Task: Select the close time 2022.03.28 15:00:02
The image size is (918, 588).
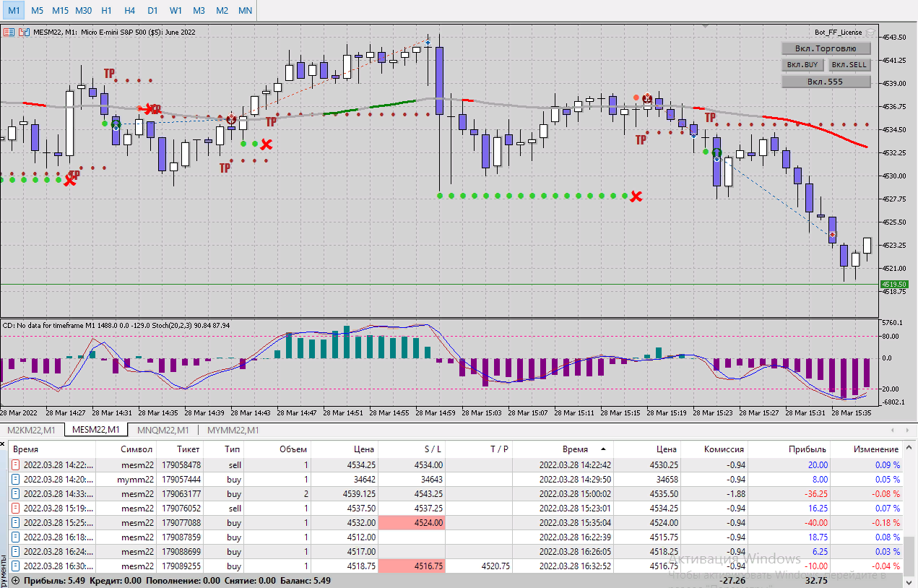Action: [575, 494]
